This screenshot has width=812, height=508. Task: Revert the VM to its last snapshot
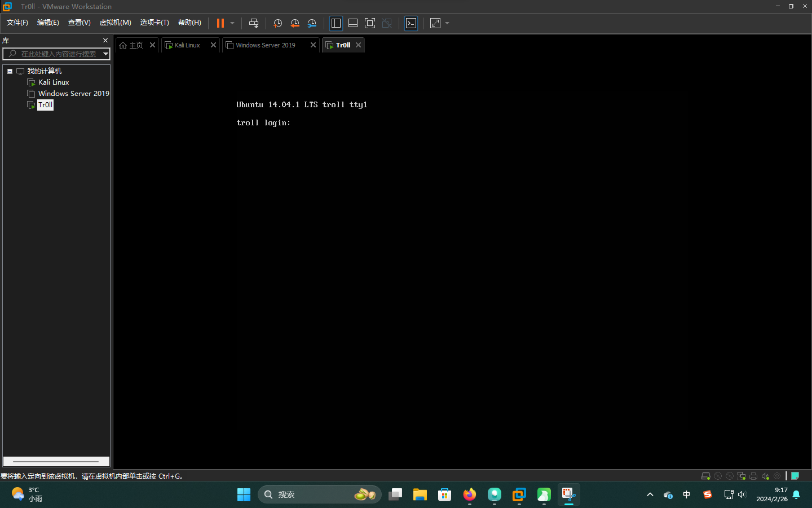point(295,23)
